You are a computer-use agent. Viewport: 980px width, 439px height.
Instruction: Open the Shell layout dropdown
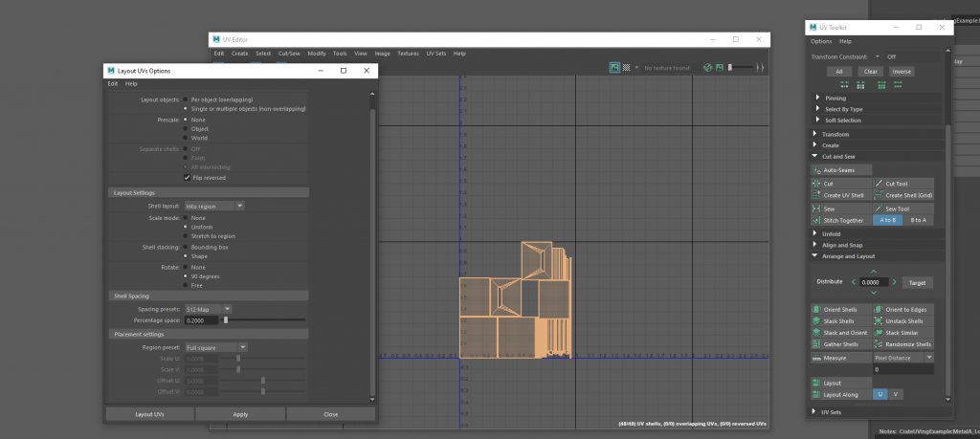[214, 206]
